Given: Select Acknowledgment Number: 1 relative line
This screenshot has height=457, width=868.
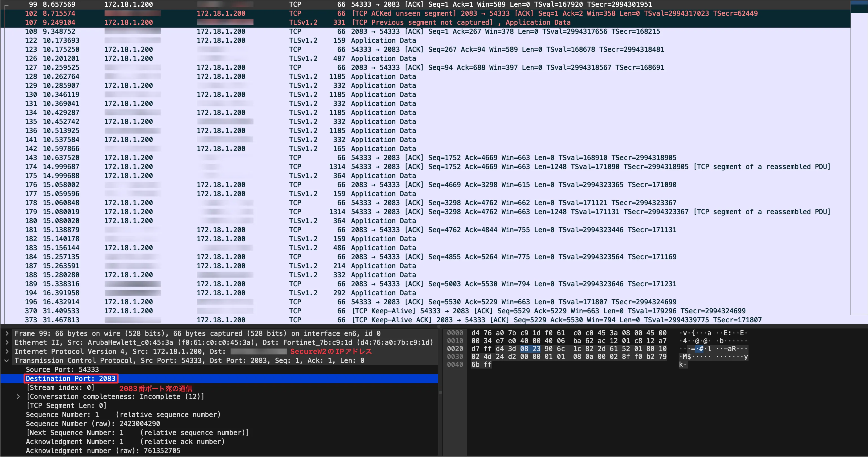Looking at the screenshot, I should click(219, 442).
